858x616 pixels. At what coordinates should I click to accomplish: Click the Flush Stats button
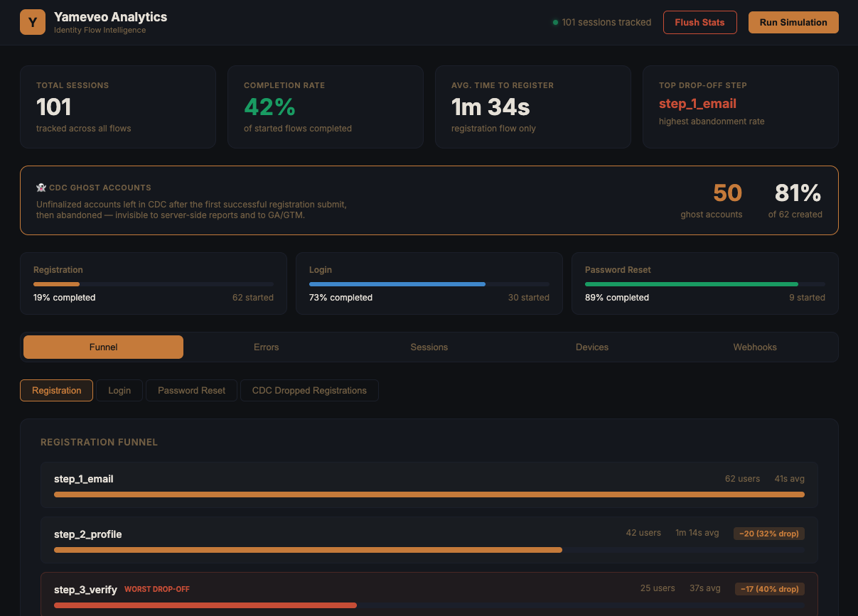point(700,22)
